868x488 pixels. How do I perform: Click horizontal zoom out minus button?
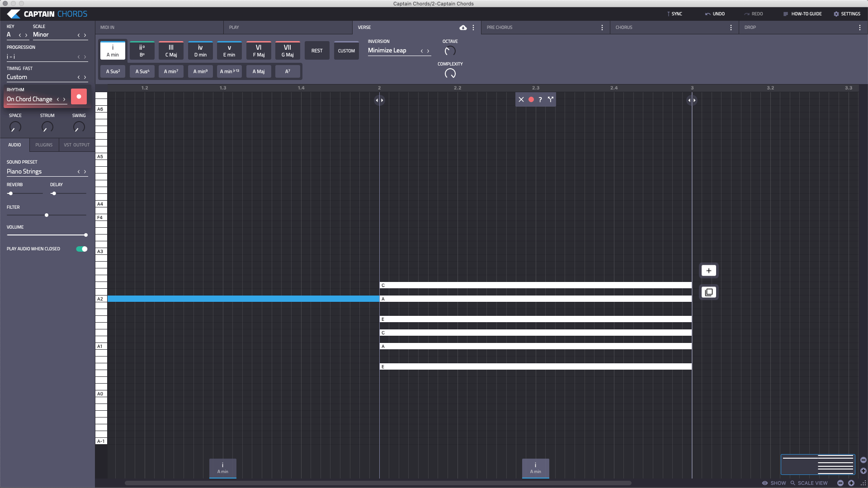(x=840, y=483)
